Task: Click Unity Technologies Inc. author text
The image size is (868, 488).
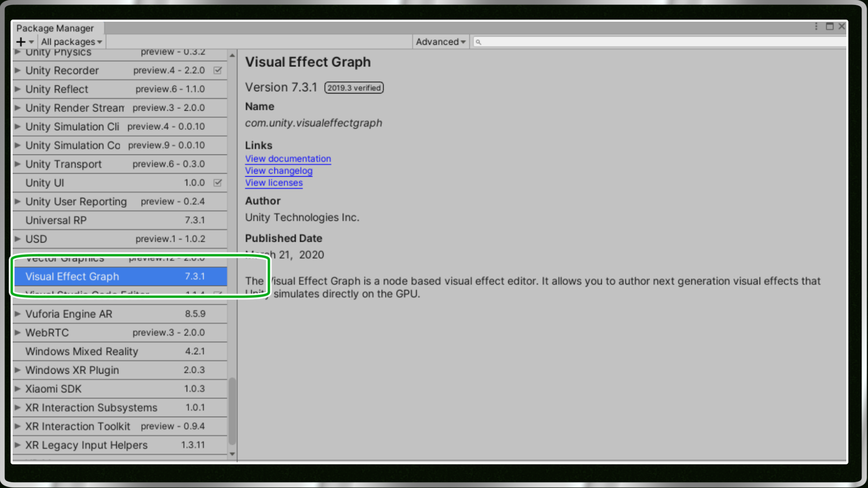Action: point(302,217)
